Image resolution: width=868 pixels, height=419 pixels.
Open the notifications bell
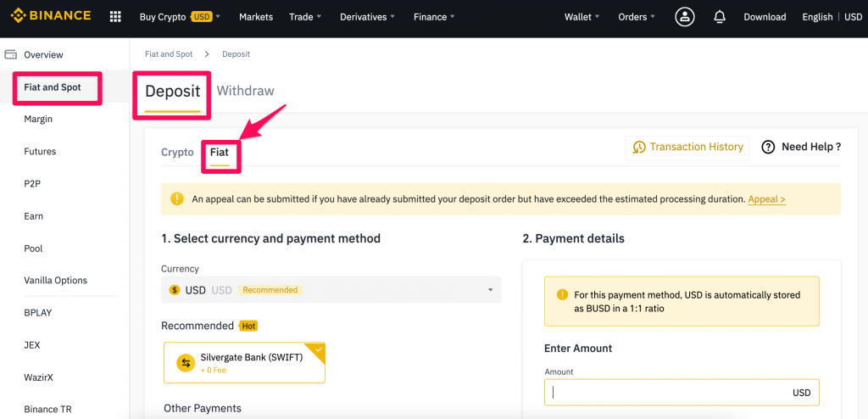coord(719,17)
